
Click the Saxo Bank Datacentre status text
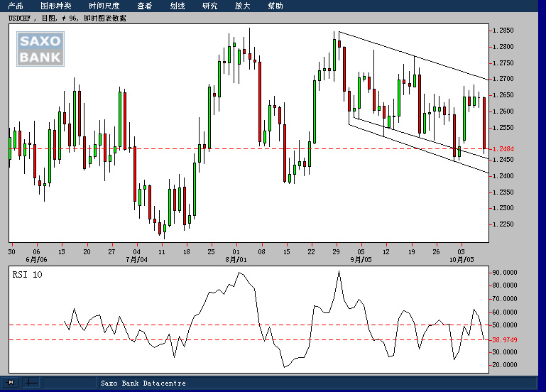coord(143,383)
